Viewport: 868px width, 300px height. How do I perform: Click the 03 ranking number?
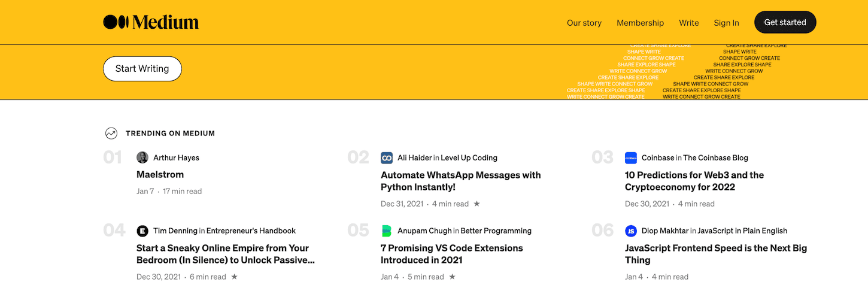tap(602, 157)
